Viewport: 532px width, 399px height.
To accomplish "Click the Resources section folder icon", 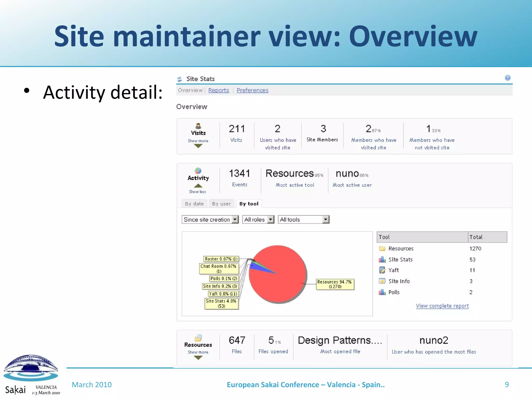I will 198,338.
